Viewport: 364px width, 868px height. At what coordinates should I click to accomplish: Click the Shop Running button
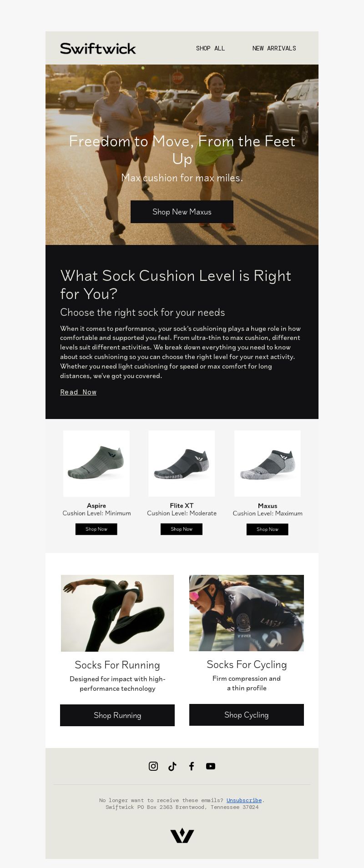[117, 715]
